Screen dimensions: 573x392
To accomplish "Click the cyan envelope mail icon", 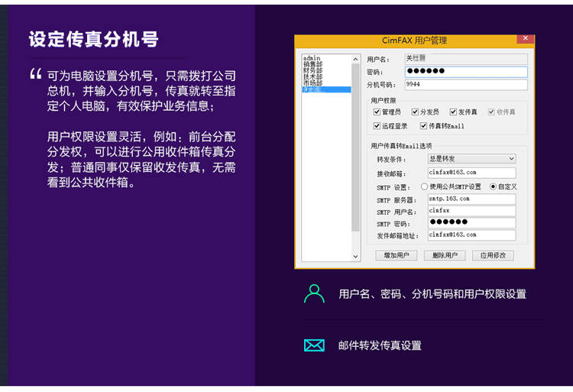I will [314, 345].
